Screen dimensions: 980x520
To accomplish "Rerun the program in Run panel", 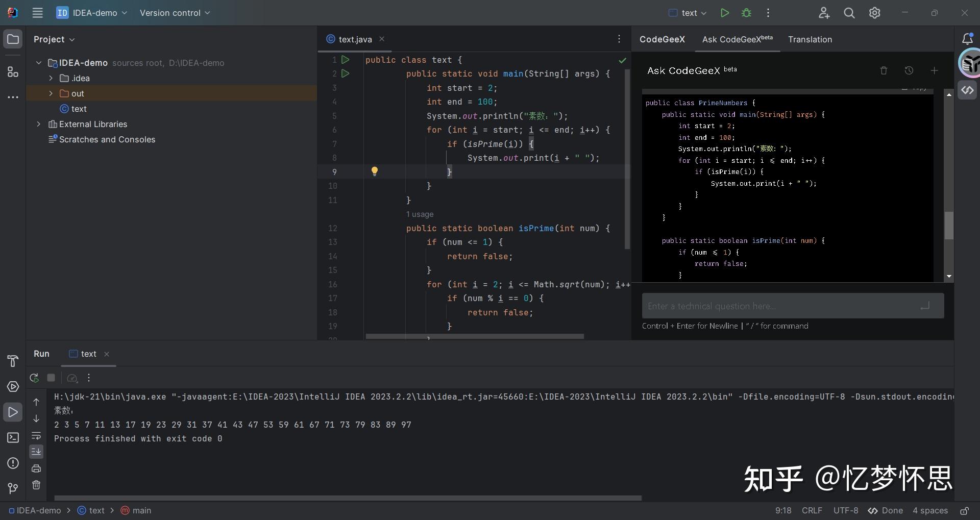I will [34, 378].
